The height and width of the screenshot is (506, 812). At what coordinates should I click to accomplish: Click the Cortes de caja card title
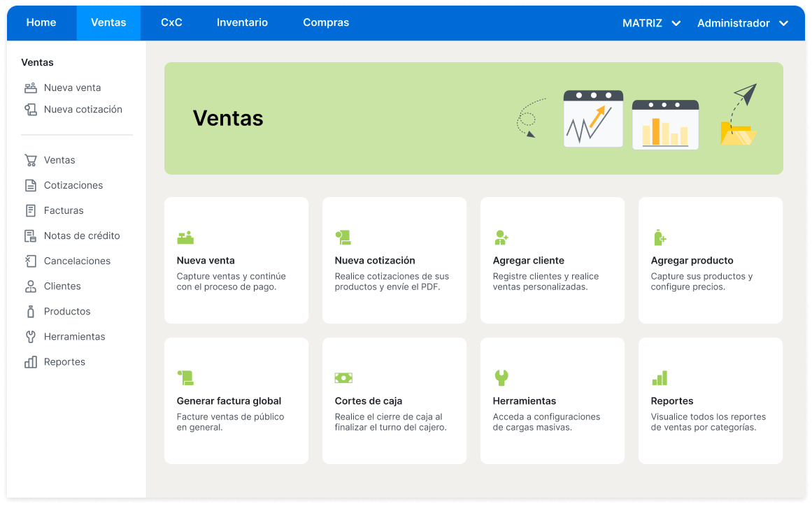click(369, 401)
